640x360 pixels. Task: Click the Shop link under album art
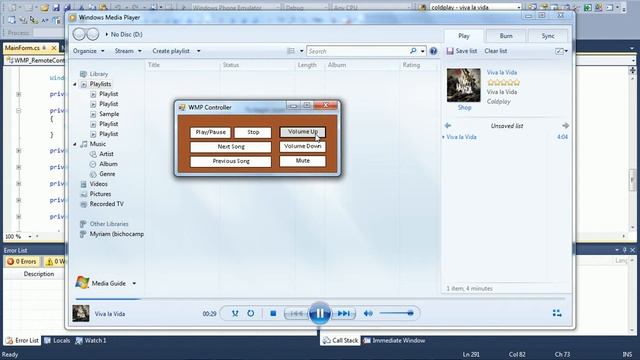pyautogui.click(x=464, y=107)
